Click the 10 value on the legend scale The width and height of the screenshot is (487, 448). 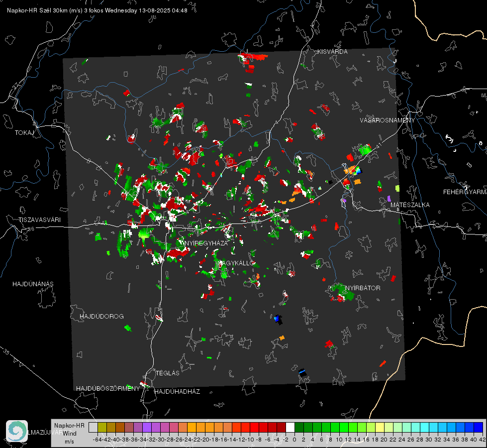coord(339,440)
